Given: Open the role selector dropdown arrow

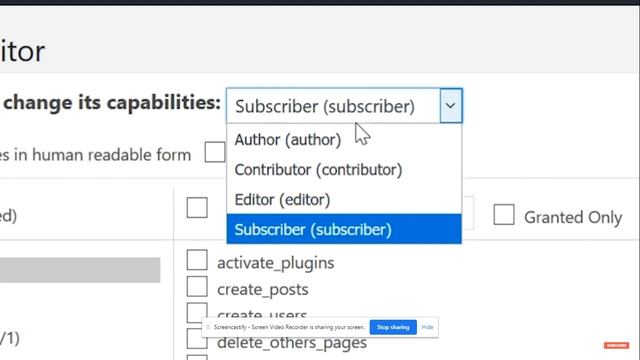Looking at the screenshot, I should (451, 106).
